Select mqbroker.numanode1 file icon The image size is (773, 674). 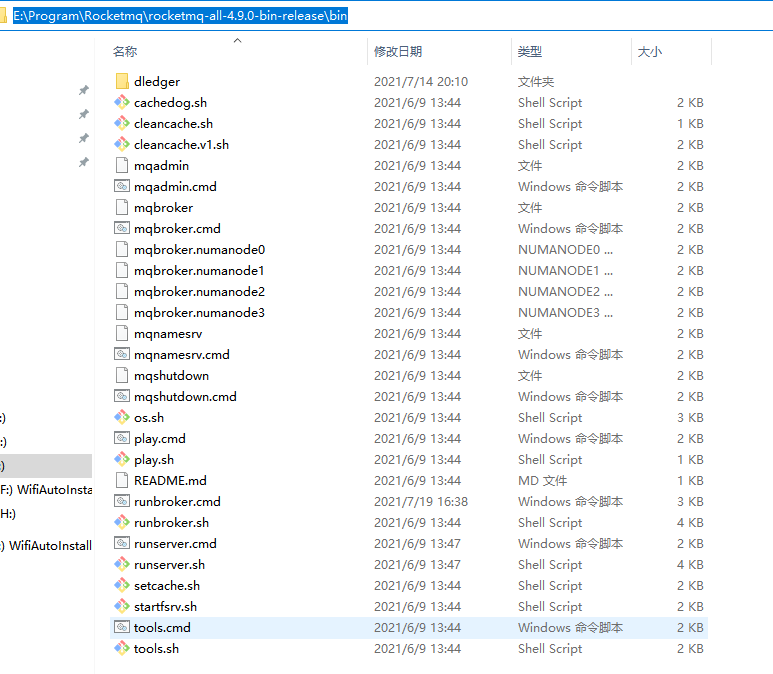coord(122,270)
